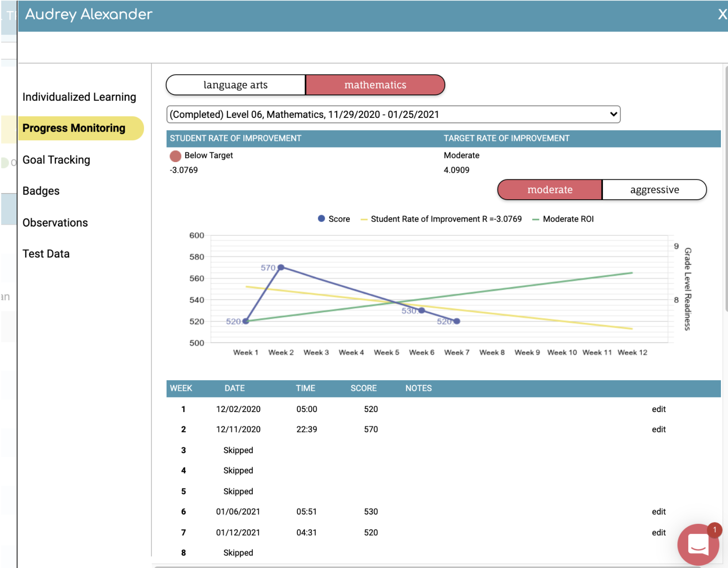The height and width of the screenshot is (568, 728).
Task: Click the SCORE column header
Action: point(364,388)
